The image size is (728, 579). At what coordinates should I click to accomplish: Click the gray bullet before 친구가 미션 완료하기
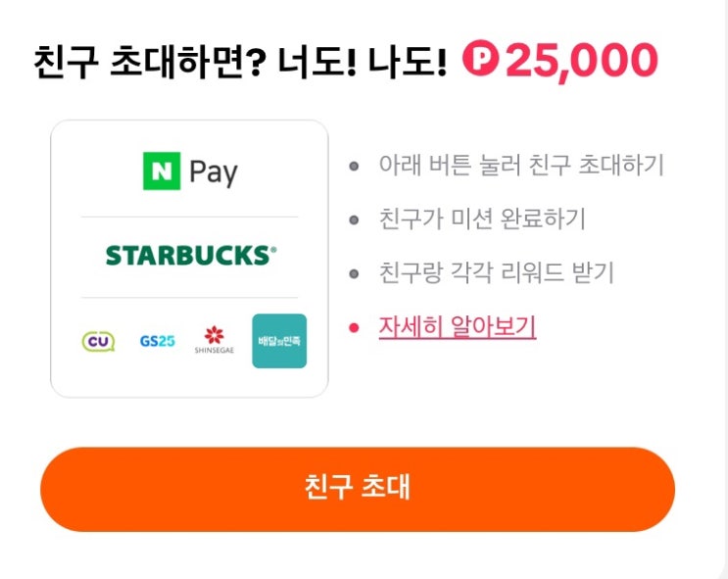354,219
